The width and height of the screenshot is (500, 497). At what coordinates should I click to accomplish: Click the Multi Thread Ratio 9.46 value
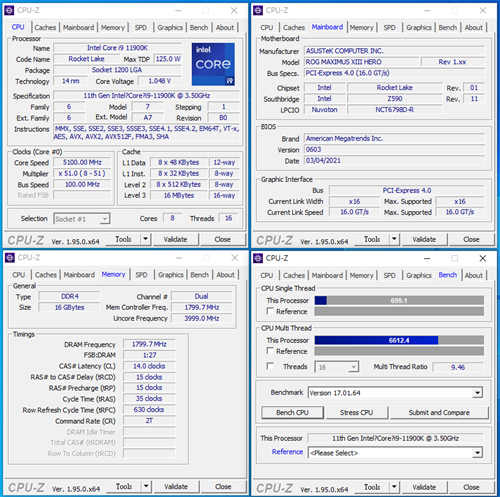point(458,367)
